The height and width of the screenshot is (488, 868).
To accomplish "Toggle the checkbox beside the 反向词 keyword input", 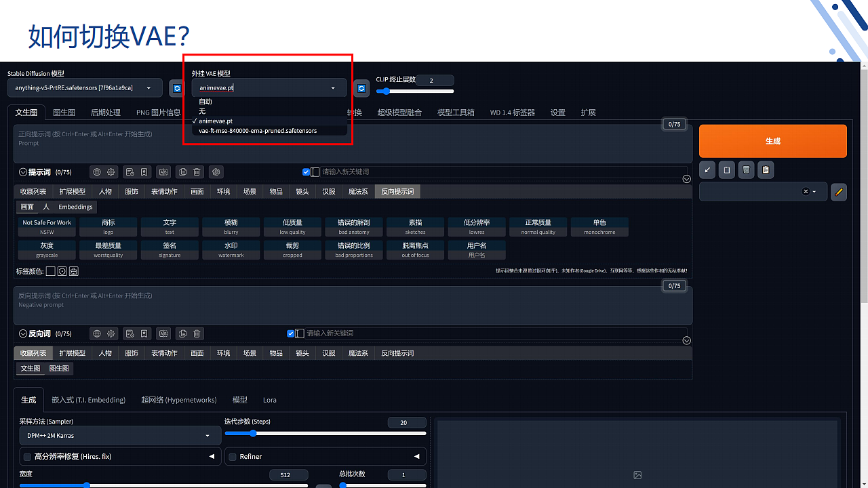I will 291,333.
